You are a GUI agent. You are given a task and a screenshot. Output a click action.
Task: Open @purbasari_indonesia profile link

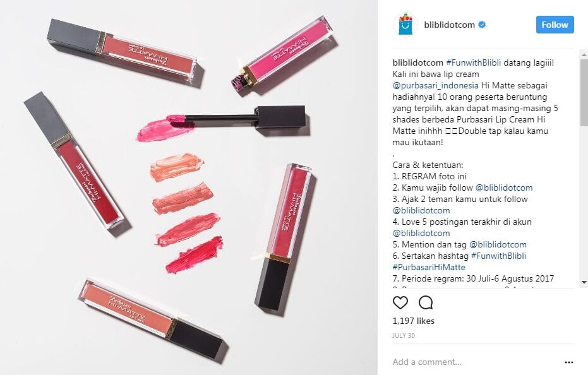coord(435,85)
